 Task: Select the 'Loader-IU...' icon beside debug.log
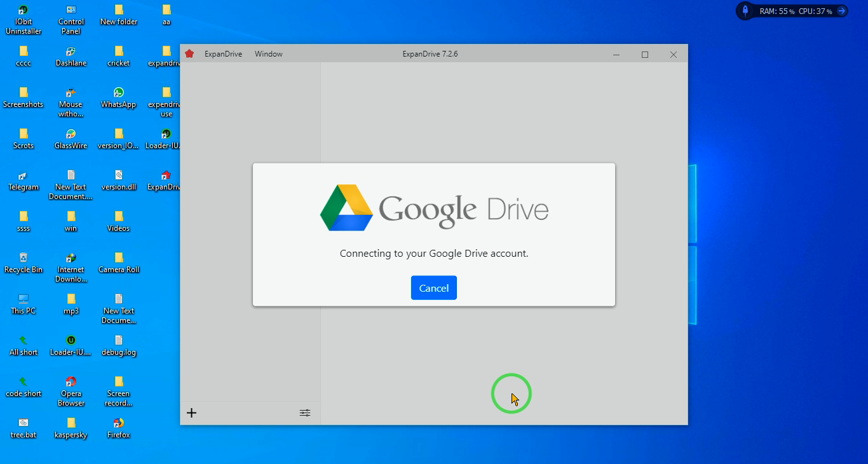(71, 346)
